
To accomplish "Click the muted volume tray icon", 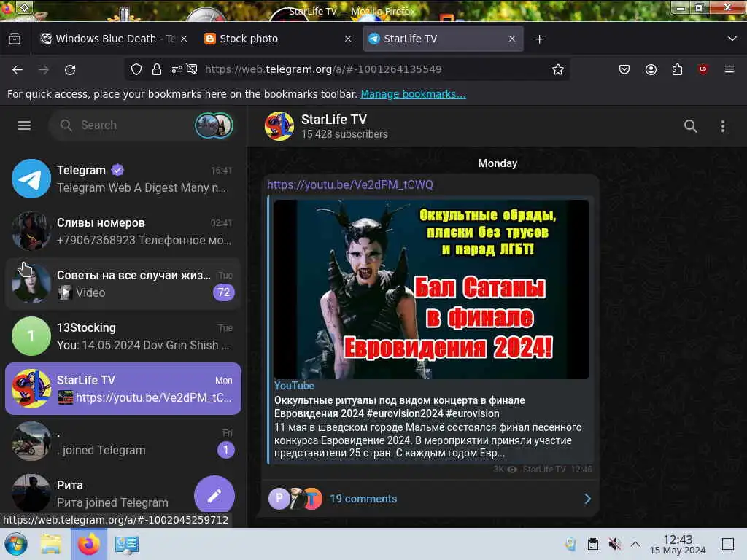I will click(614, 544).
